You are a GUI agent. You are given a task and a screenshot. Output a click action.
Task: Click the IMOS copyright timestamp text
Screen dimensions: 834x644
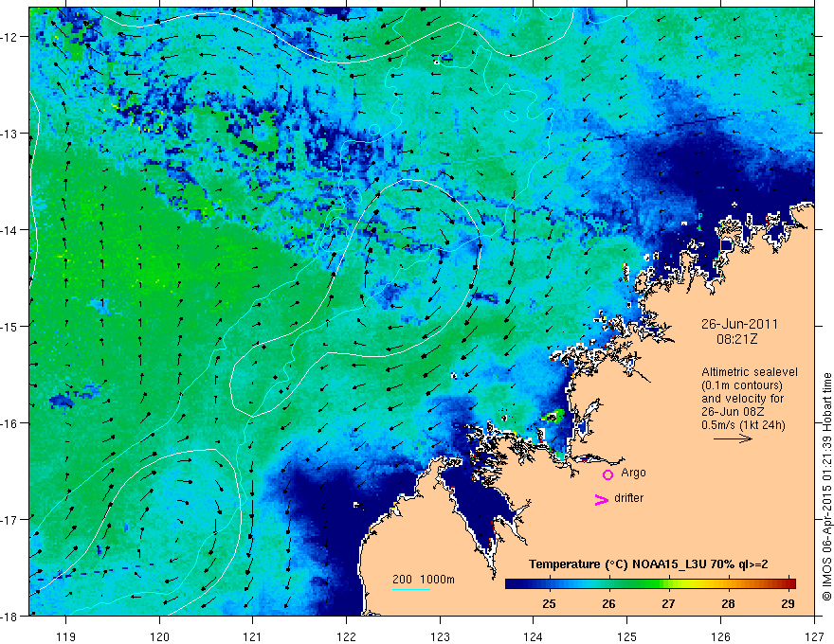point(826,487)
